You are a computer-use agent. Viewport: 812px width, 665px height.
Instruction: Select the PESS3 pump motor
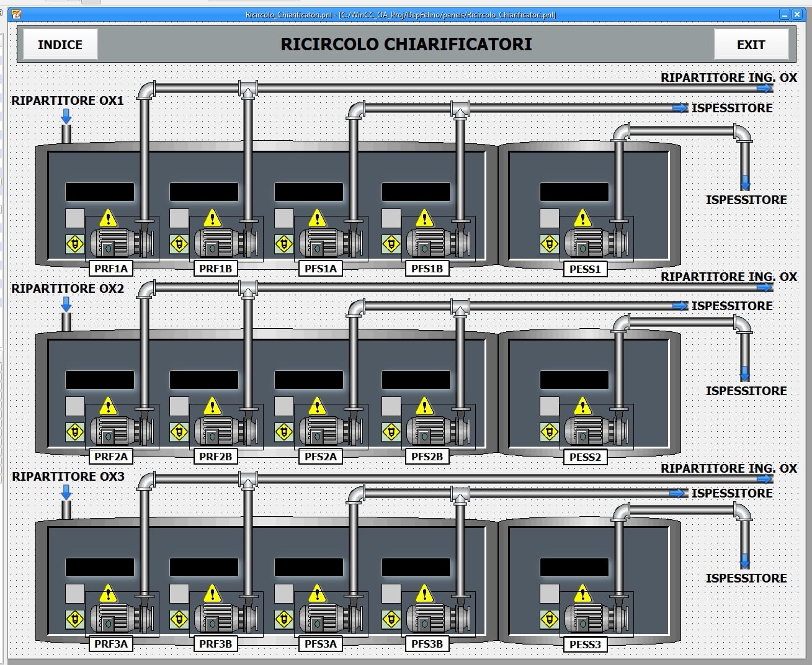tap(596, 617)
